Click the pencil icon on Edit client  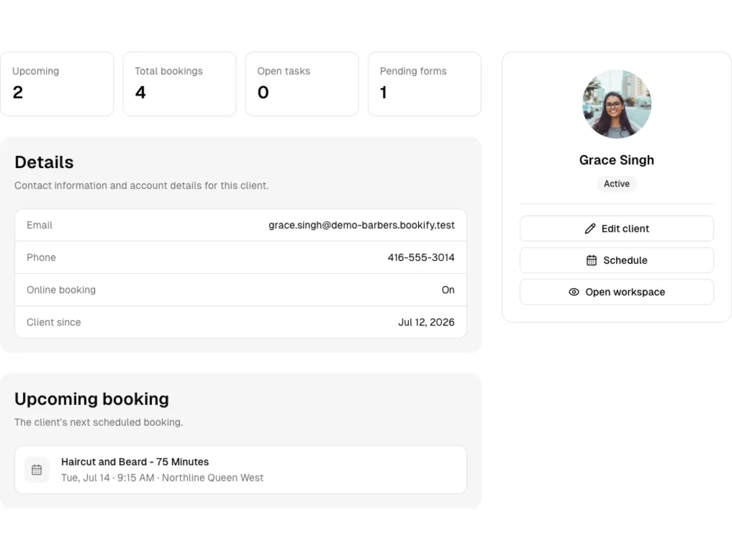coord(590,228)
